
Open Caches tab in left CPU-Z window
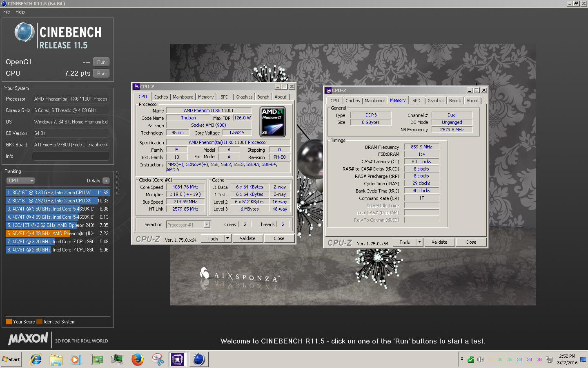click(x=161, y=97)
